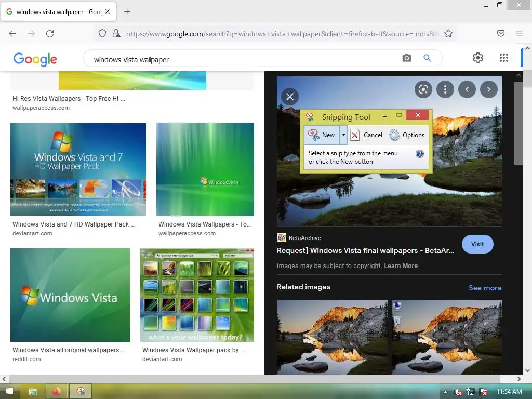Click the network tray icon
This screenshot has width=532, height=399.
point(471,392)
